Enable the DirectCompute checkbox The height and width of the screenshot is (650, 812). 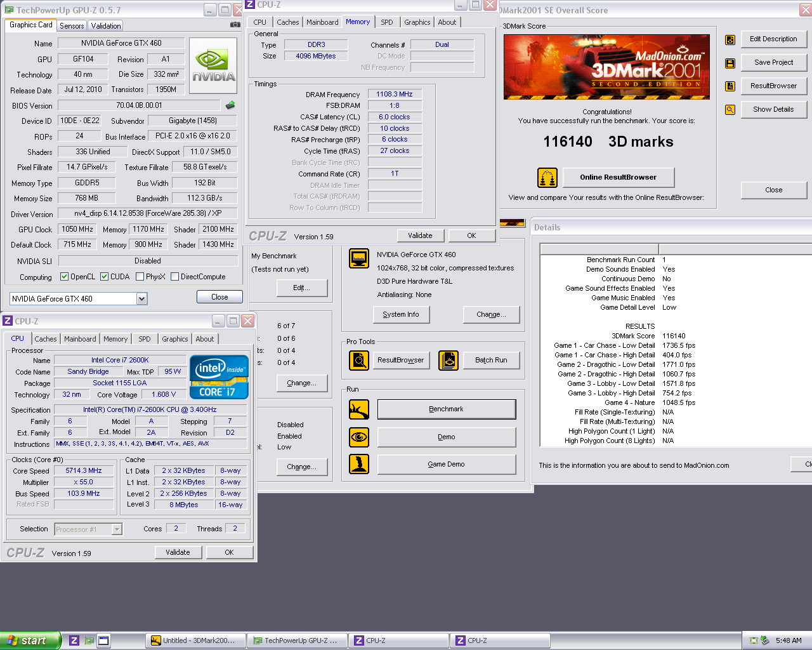click(x=174, y=277)
